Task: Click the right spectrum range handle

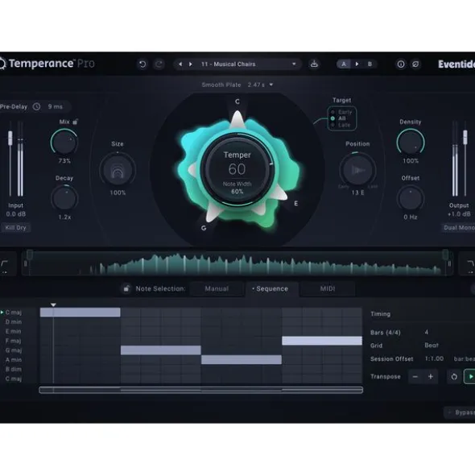Action: click(445, 255)
